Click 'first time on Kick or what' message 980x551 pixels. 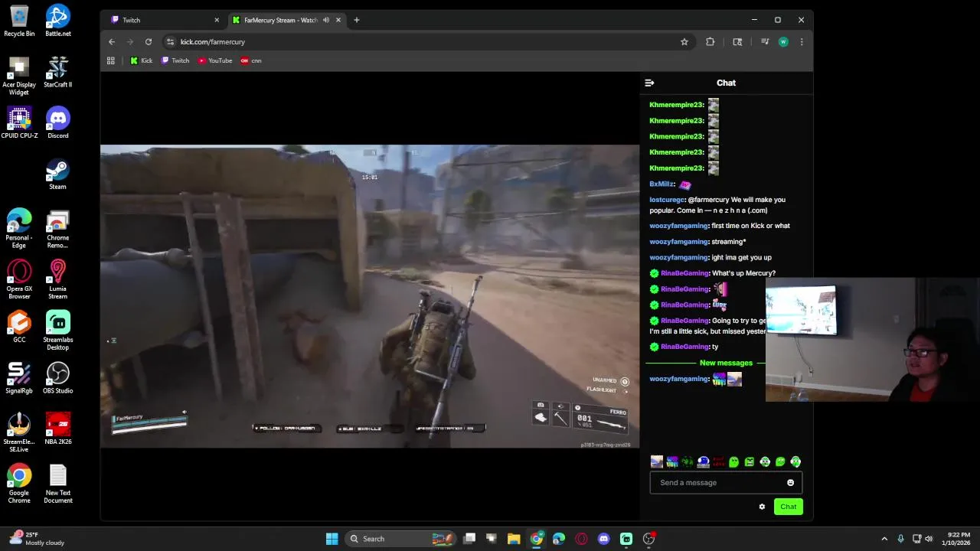(750, 226)
